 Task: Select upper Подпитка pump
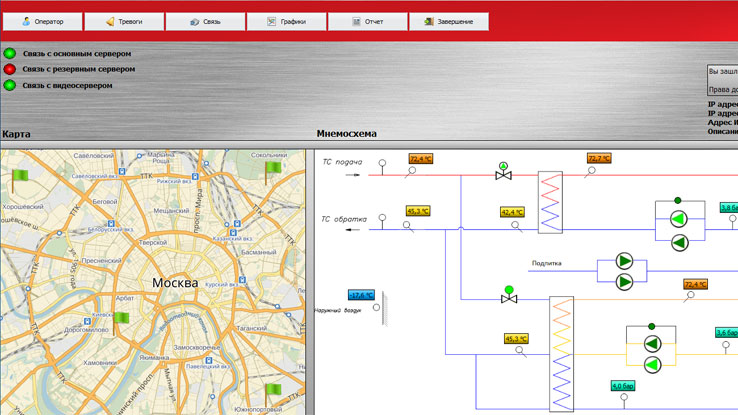(x=624, y=261)
